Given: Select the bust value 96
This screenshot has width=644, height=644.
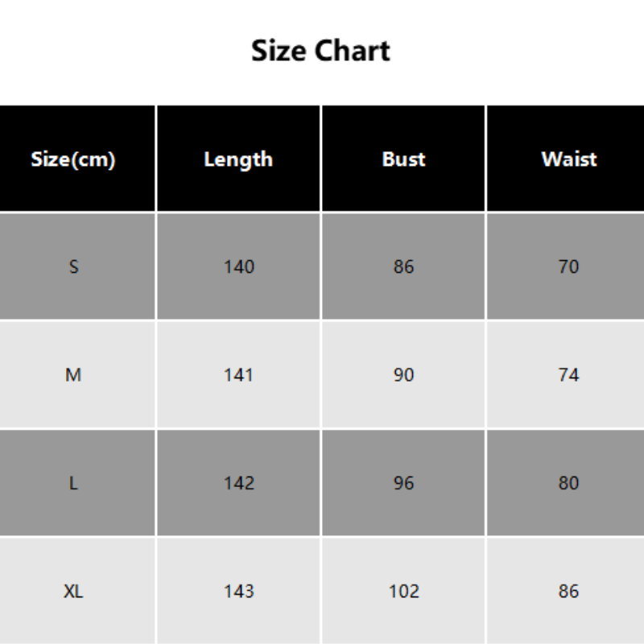Looking at the screenshot, I should click(403, 483).
